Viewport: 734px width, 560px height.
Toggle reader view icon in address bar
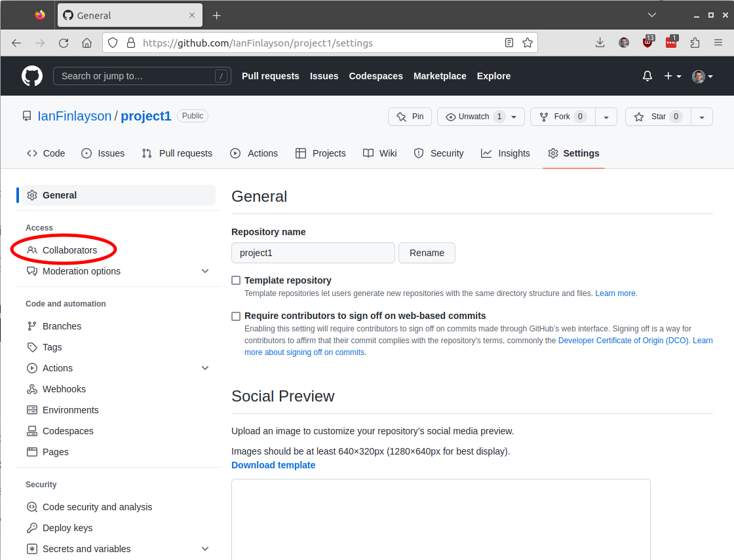(x=509, y=43)
